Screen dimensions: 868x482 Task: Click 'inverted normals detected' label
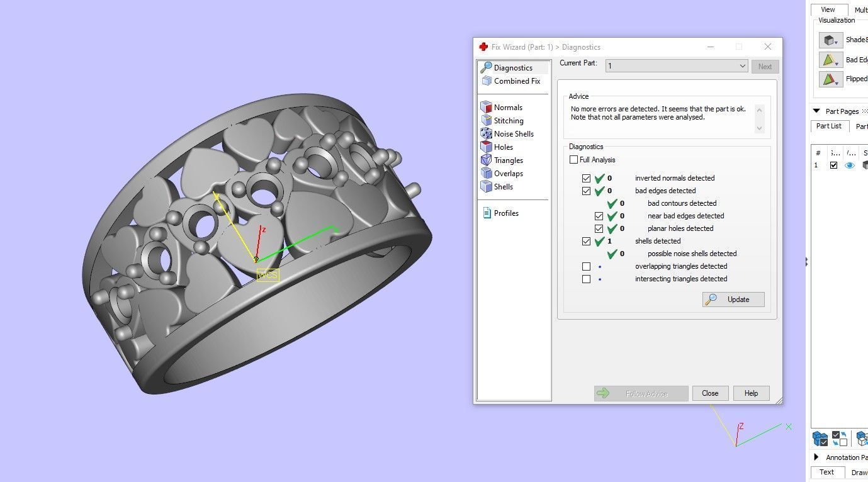pyautogui.click(x=675, y=178)
